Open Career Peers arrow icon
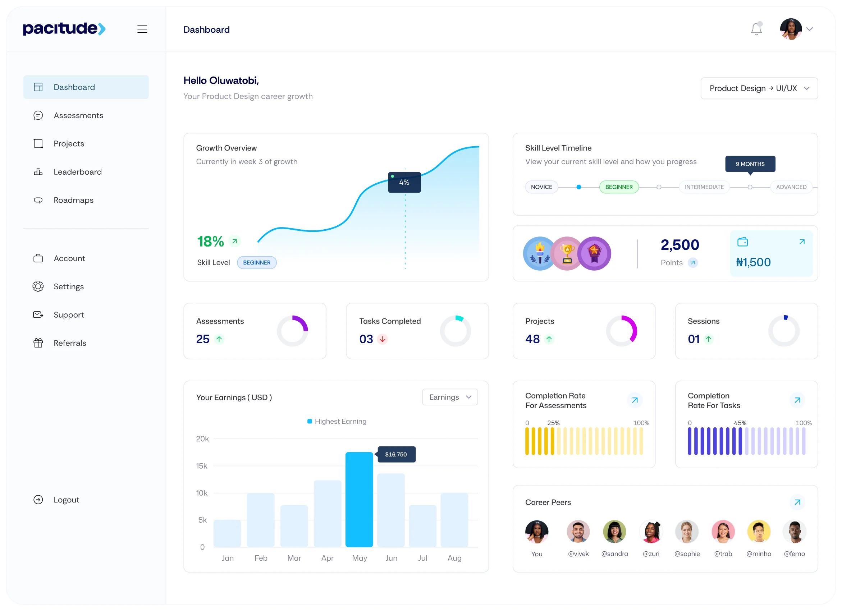This screenshot has height=616, width=842. 797,502
